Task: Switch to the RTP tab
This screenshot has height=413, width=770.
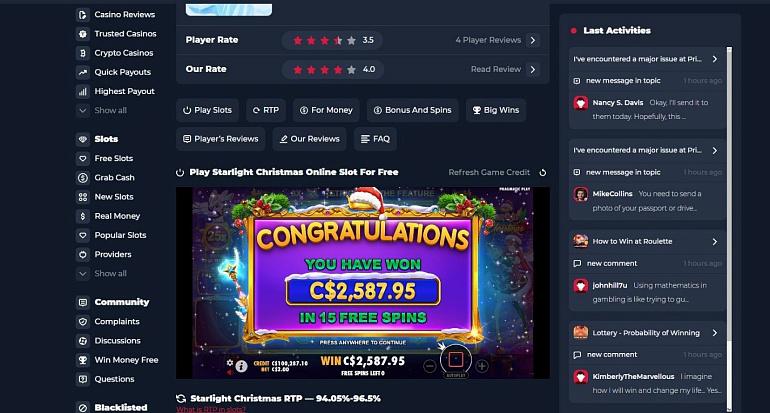Action: point(266,110)
